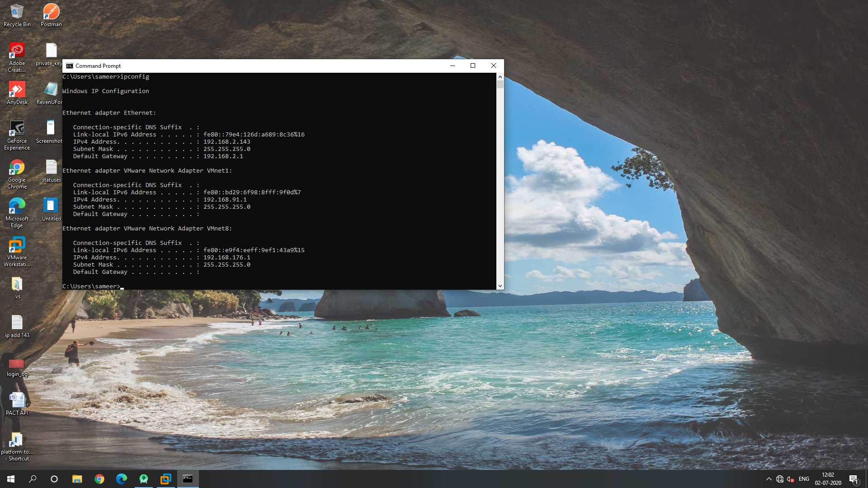
Task: Open the Recycle Bin desktop icon
Action: click(17, 15)
